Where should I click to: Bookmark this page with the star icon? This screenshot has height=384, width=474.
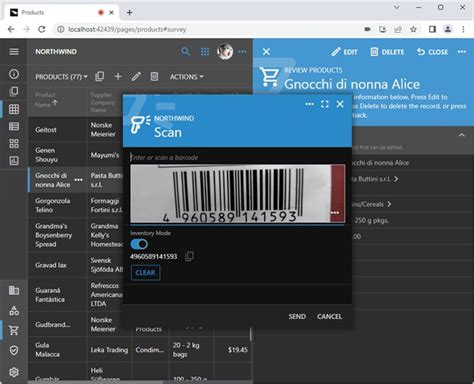[413, 29]
